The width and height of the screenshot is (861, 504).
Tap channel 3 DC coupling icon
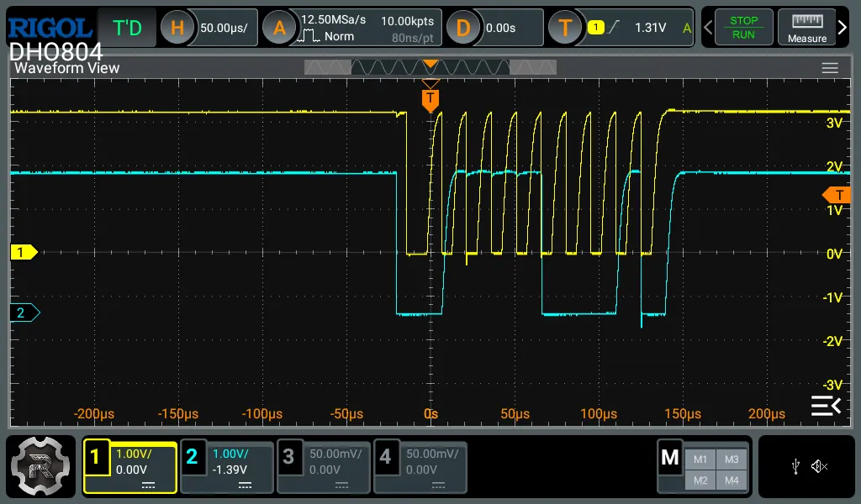341,486
